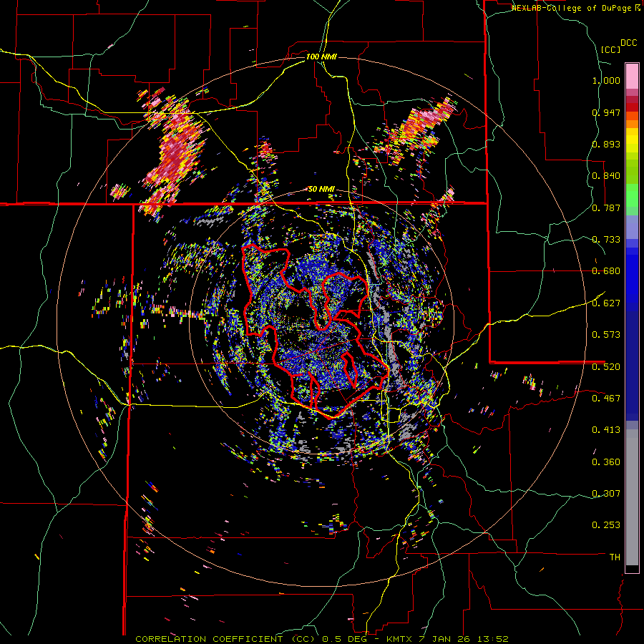Click the 1.000 scale value
The width and height of the screenshot is (644, 644).
606,80
